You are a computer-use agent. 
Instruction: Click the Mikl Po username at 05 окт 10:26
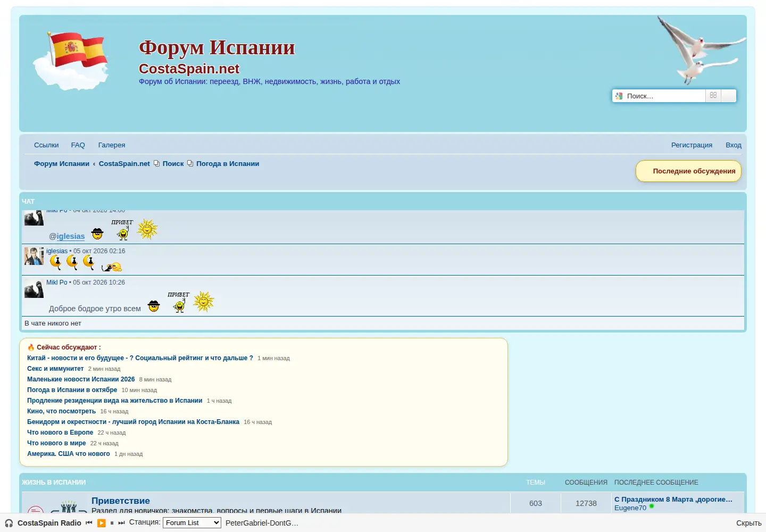pos(57,282)
